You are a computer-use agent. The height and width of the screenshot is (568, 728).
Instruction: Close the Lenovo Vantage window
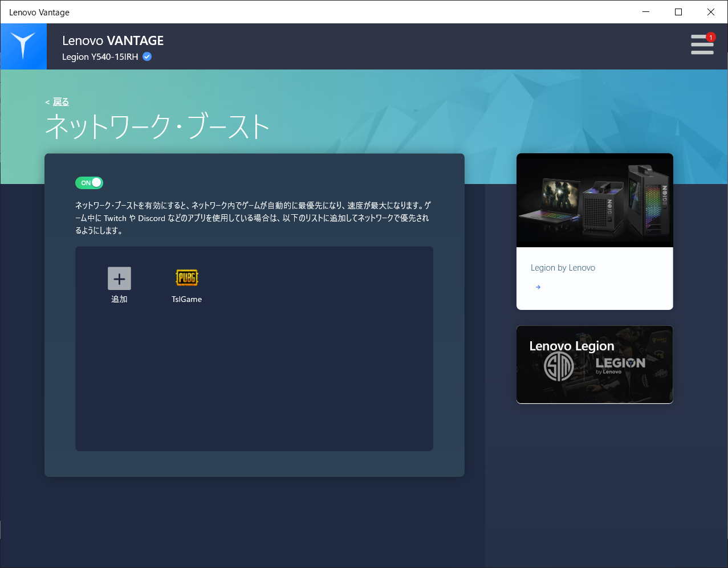711,12
